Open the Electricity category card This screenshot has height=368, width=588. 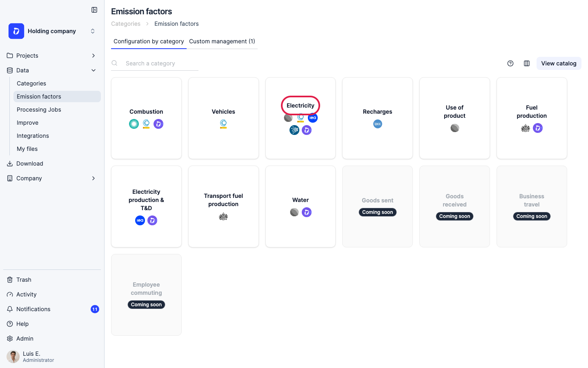(x=301, y=118)
